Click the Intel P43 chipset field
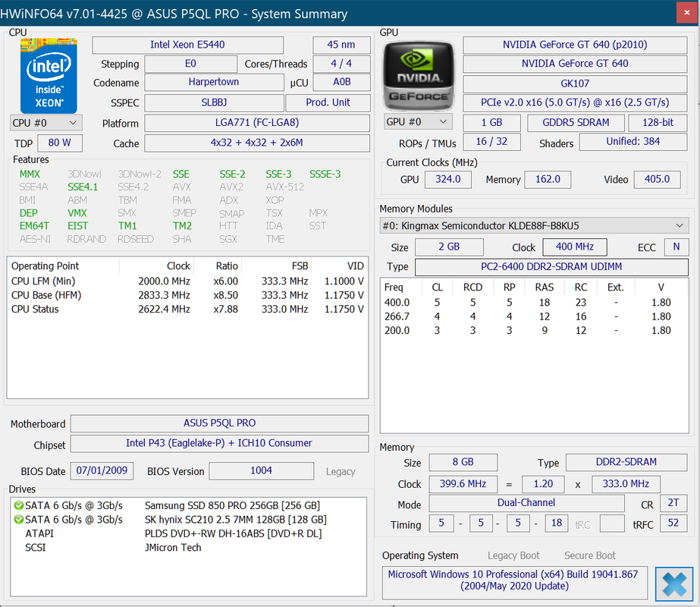Screen dimensions: 700x607 [220, 444]
